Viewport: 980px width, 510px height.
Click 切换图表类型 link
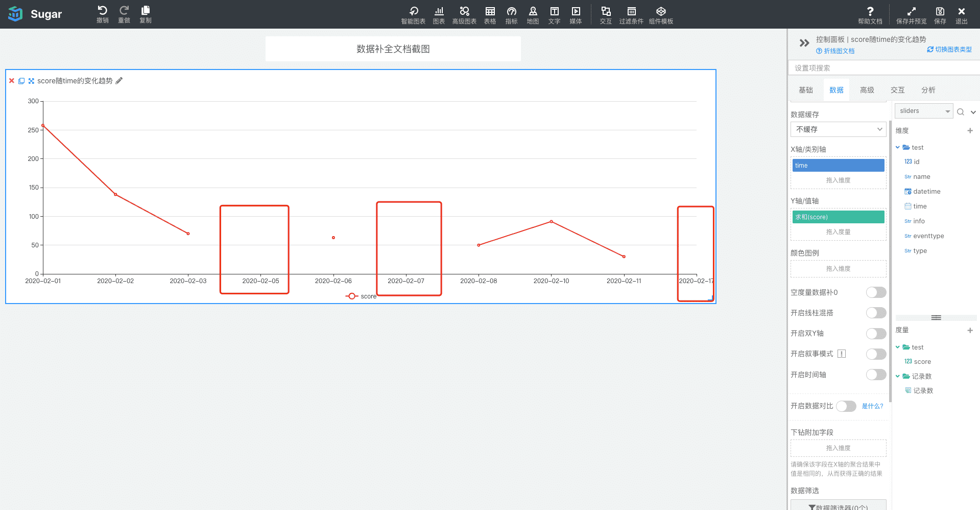click(949, 50)
